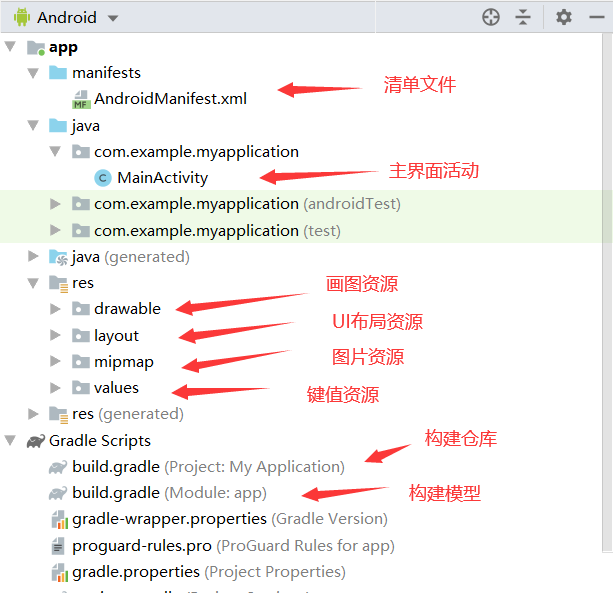Click the manifests folder icon
Image resolution: width=613 pixels, height=593 pixels.
tap(58, 73)
